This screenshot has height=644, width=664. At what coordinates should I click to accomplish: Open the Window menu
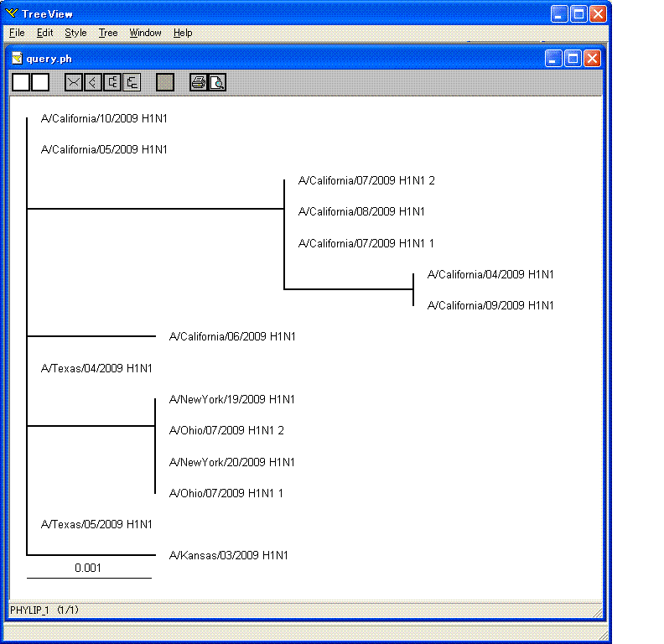tap(145, 33)
